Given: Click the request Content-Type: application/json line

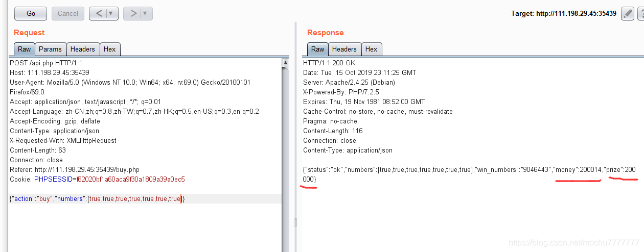Looking at the screenshot, I should click(x=55, y=131).
